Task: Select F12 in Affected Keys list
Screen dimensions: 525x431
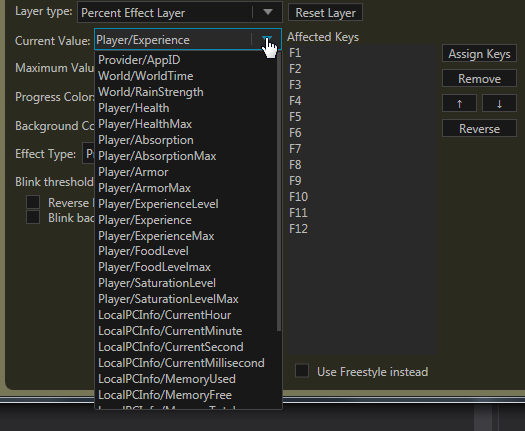Action: click(x=362, y=229)
